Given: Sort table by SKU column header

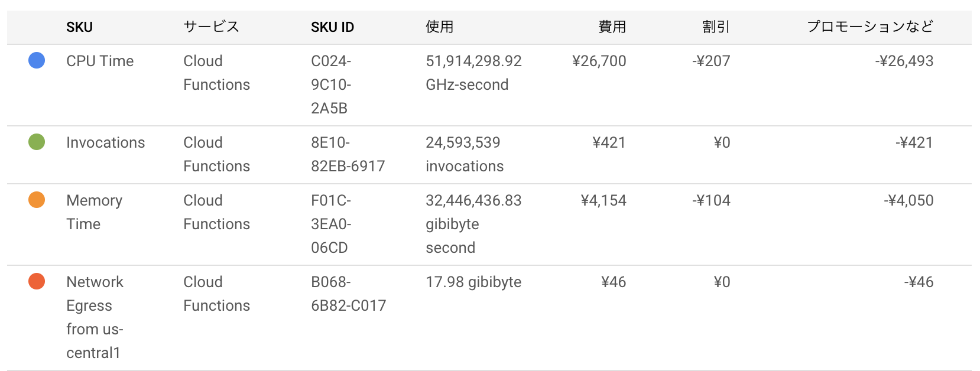Looking at the screenshot, I should pyautogui.click(x=79, y=27).
